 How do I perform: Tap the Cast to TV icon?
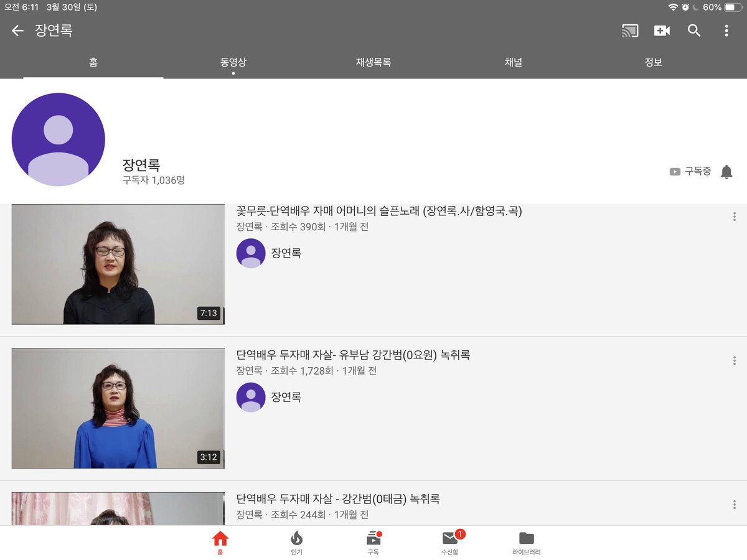pyautogui.click(x=630, y=30)
